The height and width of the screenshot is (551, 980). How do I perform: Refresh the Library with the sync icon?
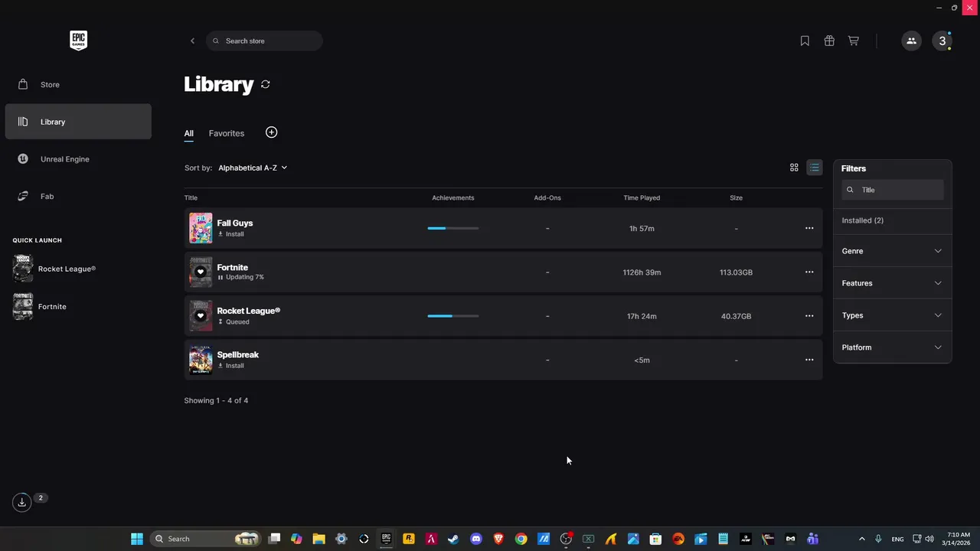click(x=266, y=84)
